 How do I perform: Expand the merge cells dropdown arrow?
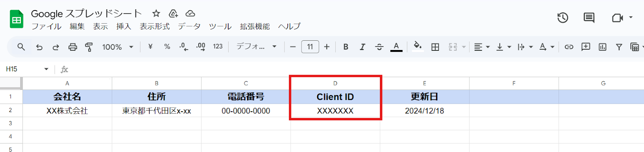click(464, 47)
